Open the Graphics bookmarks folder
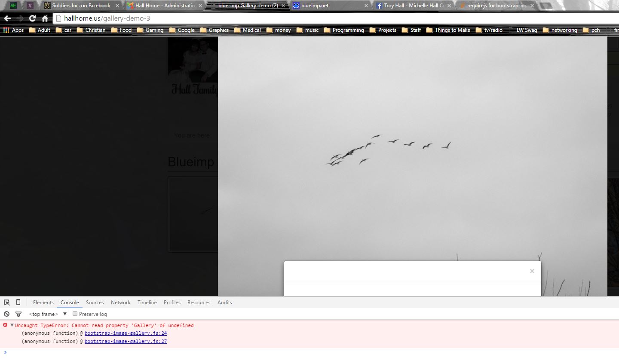 click(x=215, y=30)
